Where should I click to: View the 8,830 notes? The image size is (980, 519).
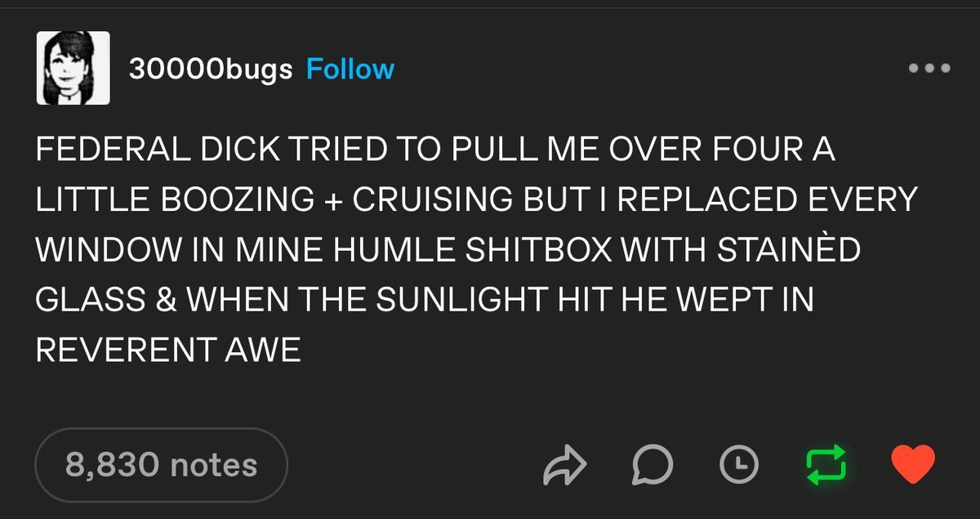161,465
